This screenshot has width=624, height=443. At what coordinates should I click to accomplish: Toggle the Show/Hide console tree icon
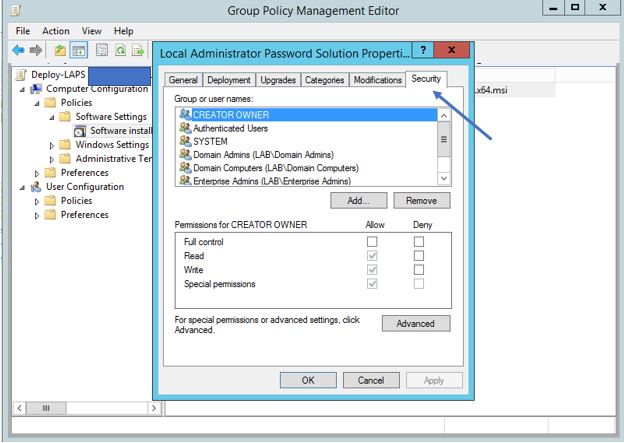tap(79, 51)
